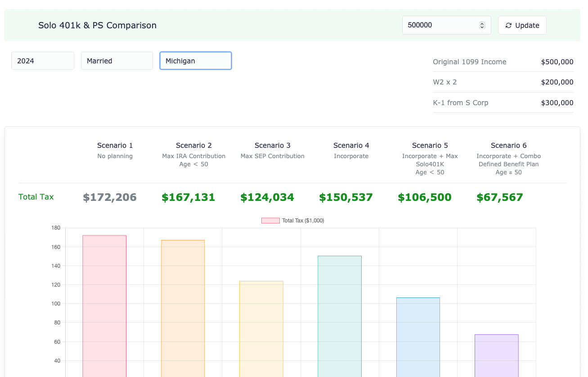Open the 2024 year dropdown

click(43, 61)
